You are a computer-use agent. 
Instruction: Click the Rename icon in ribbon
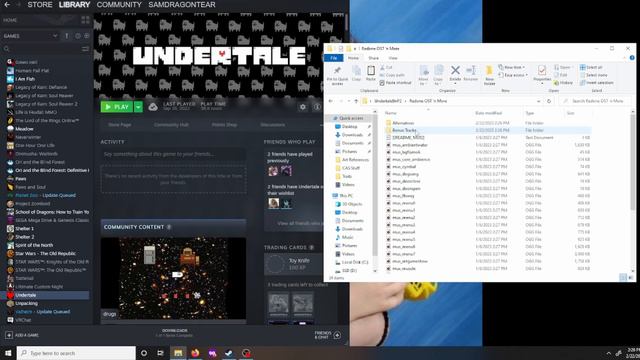470,70
